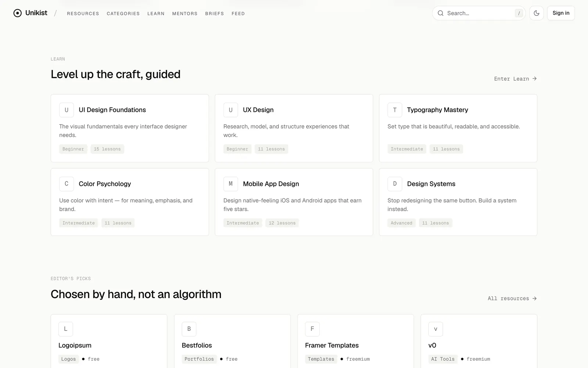588x368 pixels.
Task: Click the U icon for UI Design Foundations
Action: [x=67, y=110]
